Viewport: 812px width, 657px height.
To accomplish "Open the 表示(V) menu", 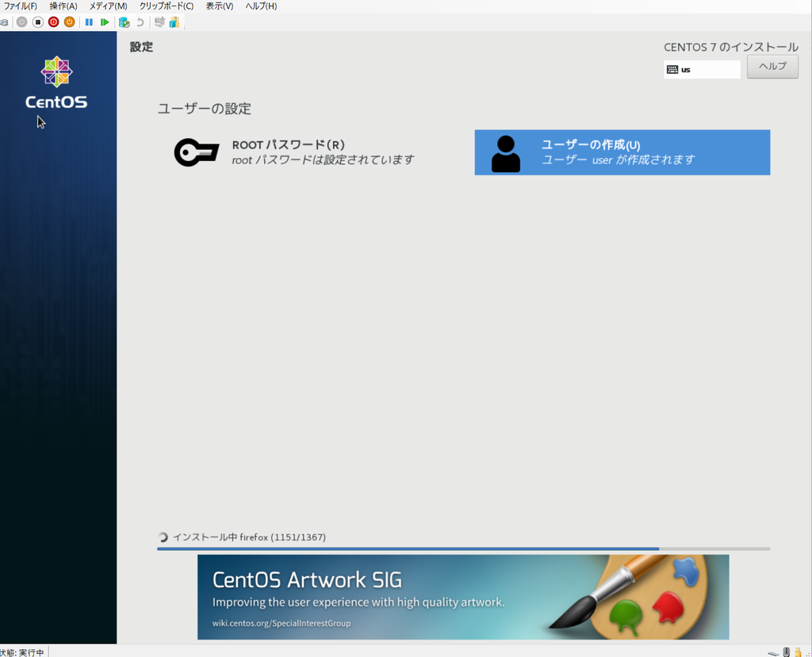I will tap(220, 6).
